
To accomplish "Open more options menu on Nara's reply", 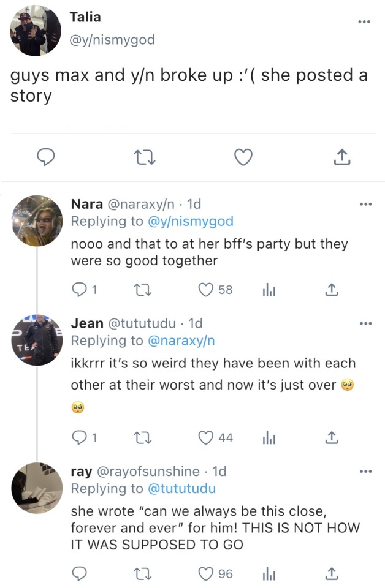I will point(366,204).
